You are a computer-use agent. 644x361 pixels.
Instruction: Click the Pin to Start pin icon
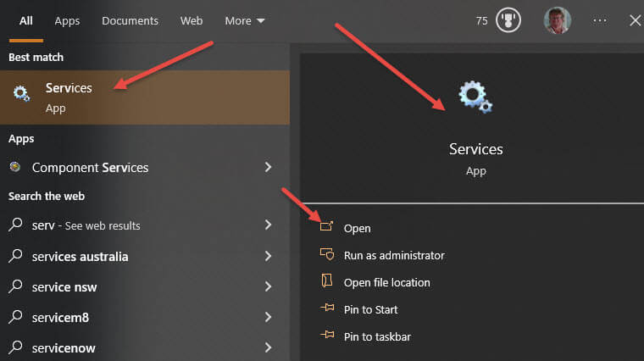click(x=327, y=308)
